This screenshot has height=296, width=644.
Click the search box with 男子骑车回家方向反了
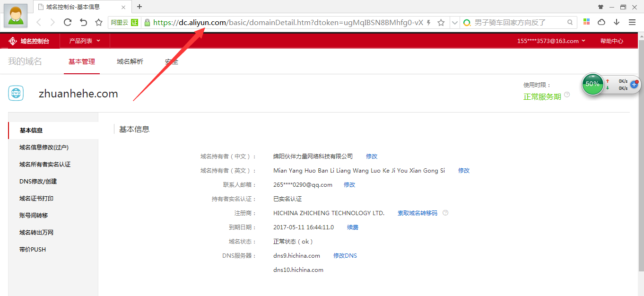click(x=519, y=23)
